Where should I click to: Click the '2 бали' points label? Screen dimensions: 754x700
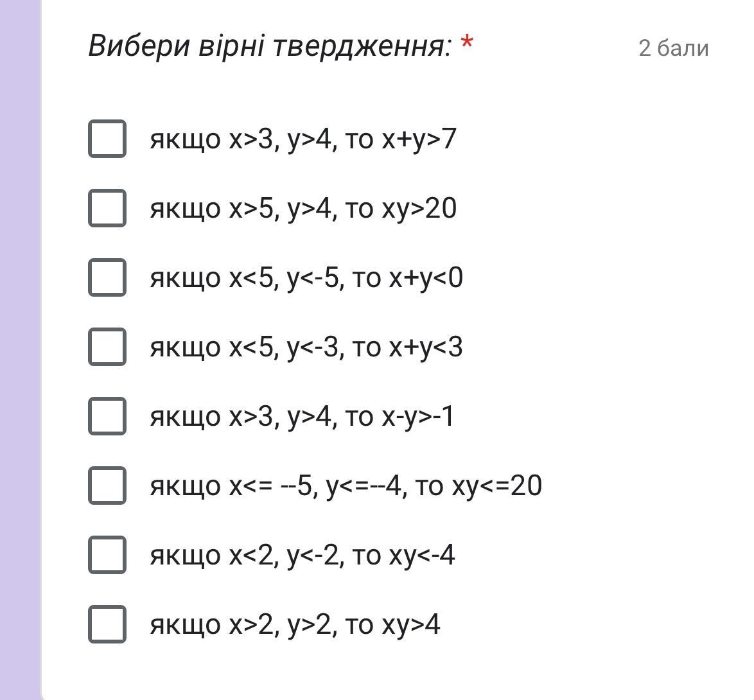pos(673,48)
